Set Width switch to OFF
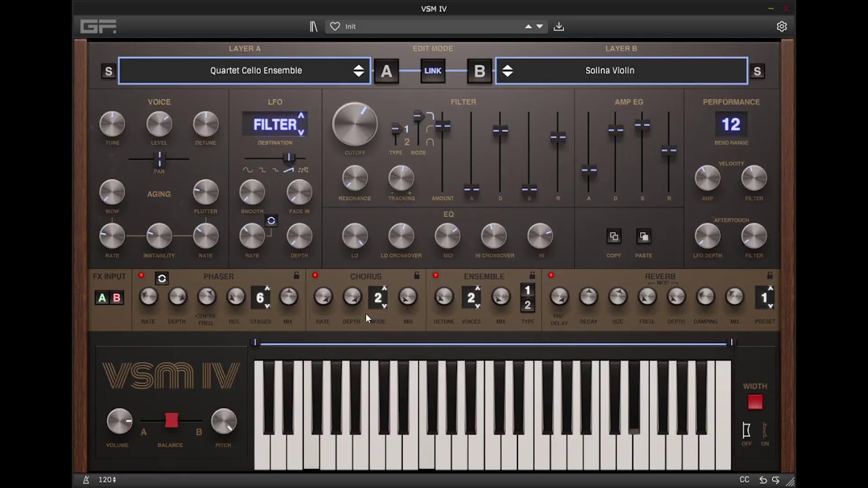The image size is (868, 488). [x=747, y=430]
